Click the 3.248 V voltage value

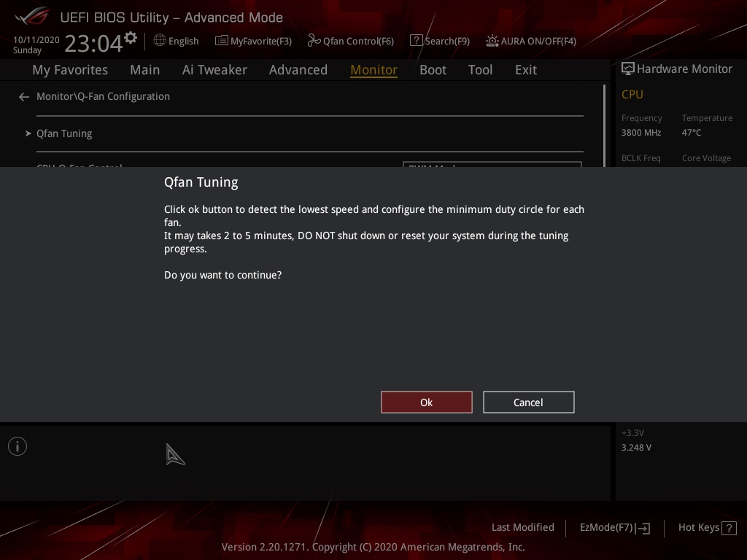point(636,448)
